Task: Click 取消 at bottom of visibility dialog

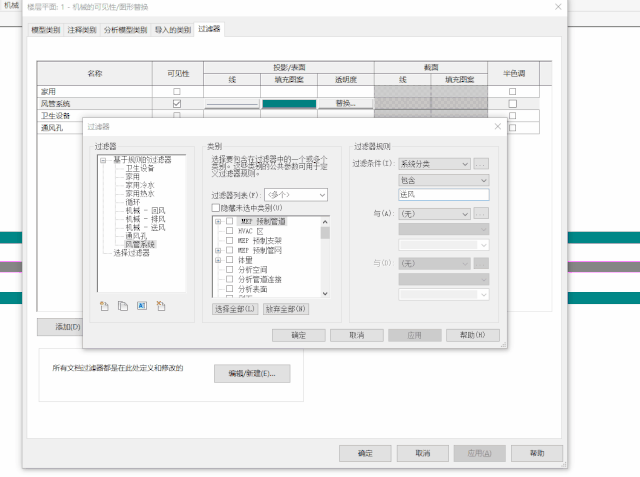Action: pyautogui.click(x=422, y=453)
